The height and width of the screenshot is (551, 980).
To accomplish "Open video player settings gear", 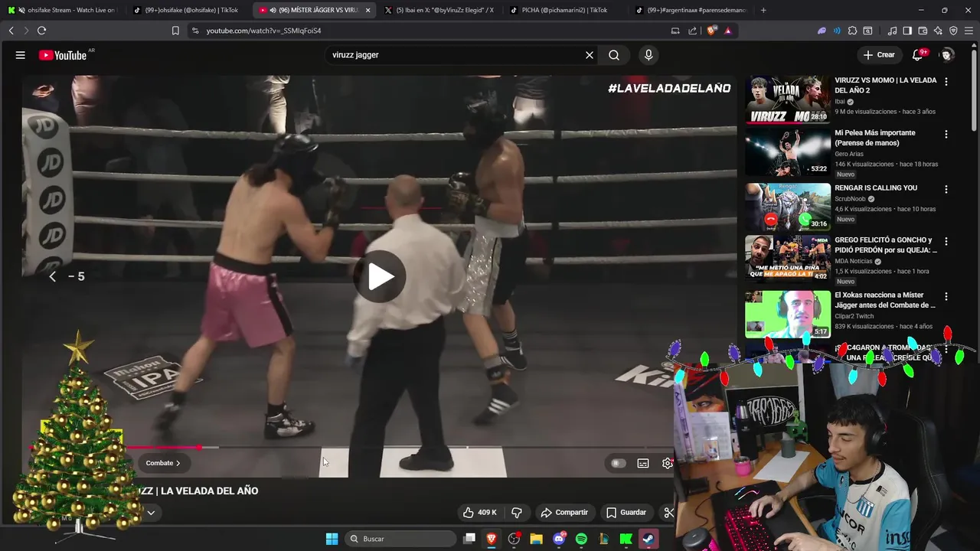I will click(x=668, y=463).
